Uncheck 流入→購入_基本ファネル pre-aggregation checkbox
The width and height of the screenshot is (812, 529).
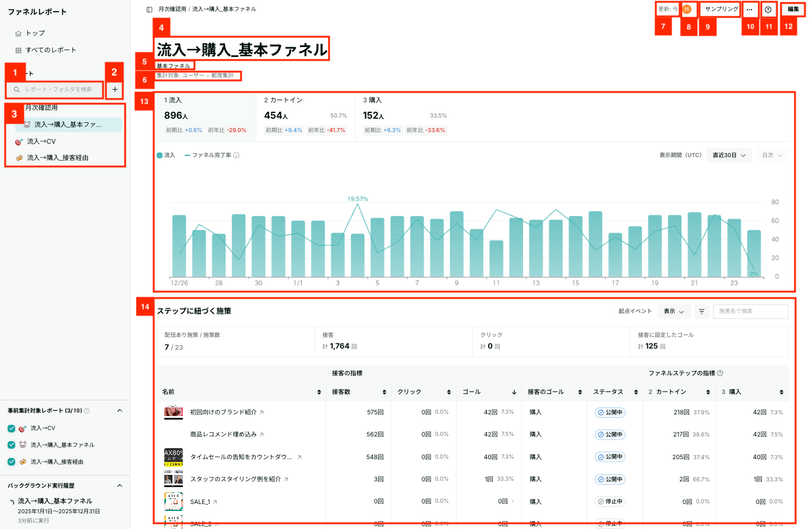11,445
